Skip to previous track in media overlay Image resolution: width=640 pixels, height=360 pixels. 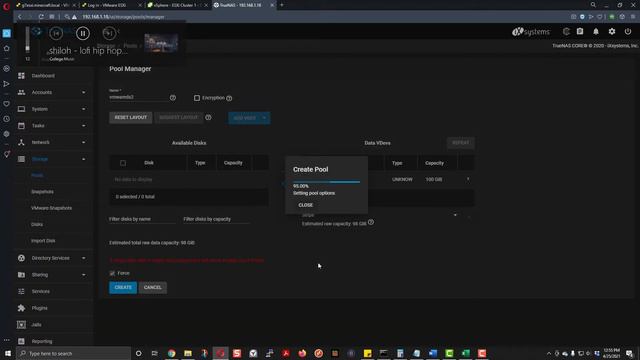point(56,33)
